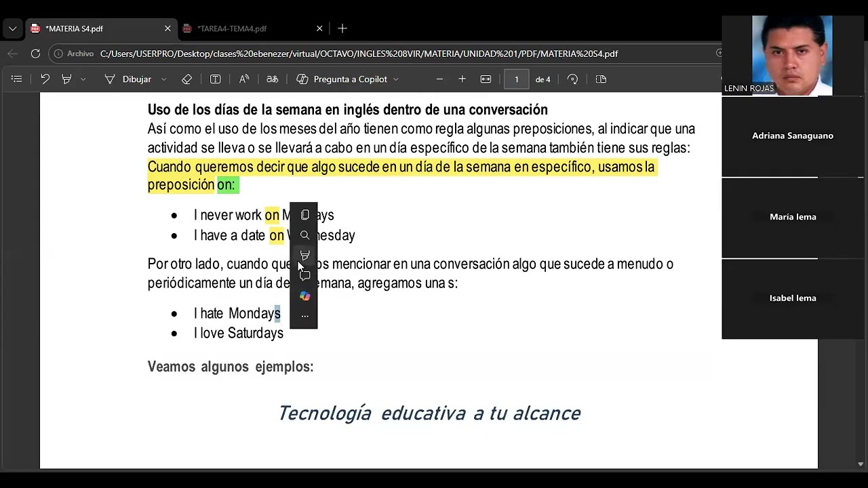Select Isabel lema participant tile
This screenshot has height=488, width=868.
coord(793,299)
